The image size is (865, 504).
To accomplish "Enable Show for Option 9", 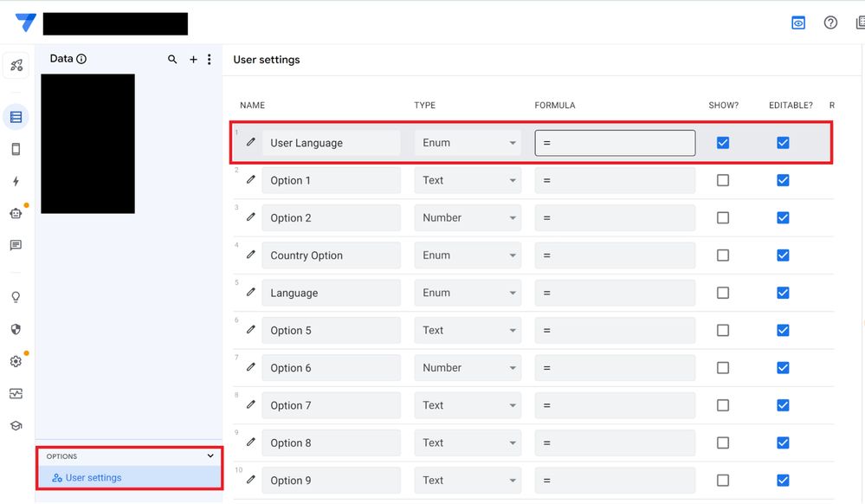I will coord(723,481).
